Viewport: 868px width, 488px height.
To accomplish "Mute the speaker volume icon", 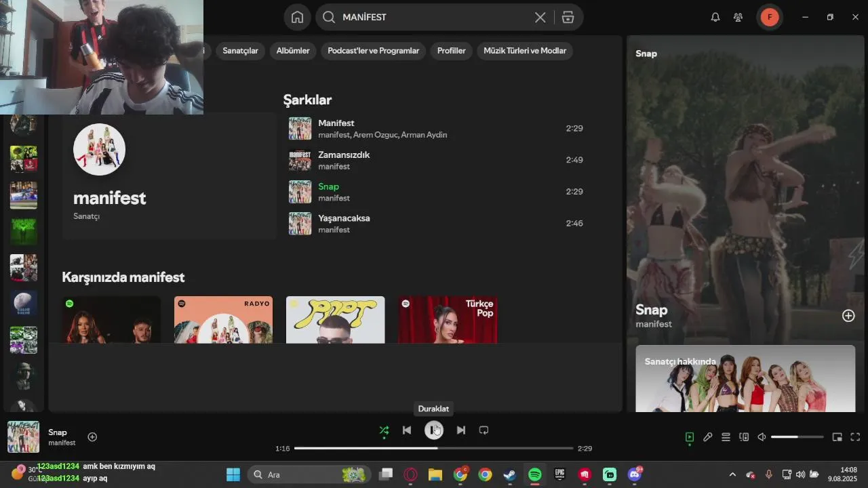I will [762, 437].
